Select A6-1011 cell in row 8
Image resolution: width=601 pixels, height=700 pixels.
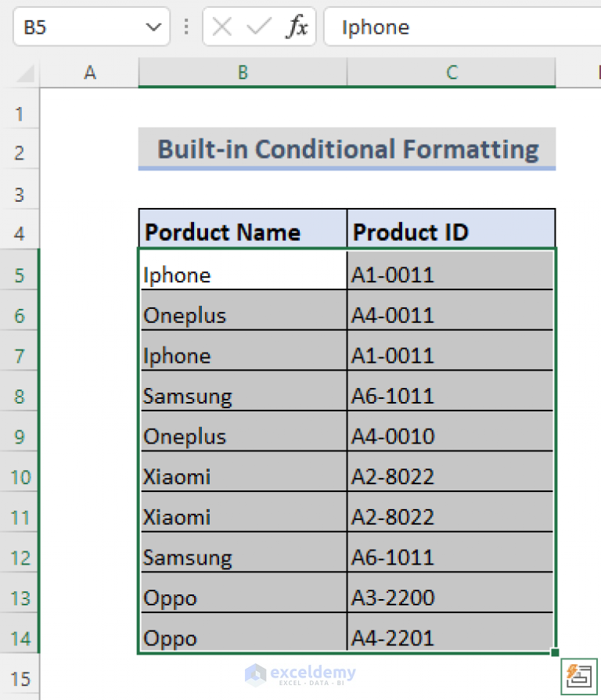click(452, 391)
